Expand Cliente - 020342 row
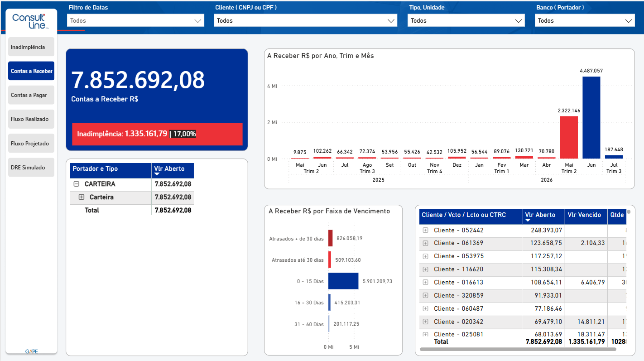 (x=425, y=322)
